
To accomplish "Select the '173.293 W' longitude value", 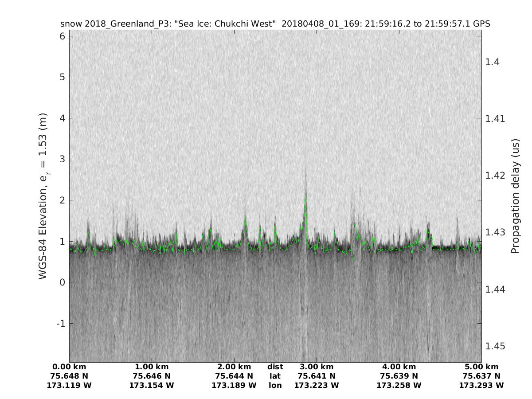I will coord(481,385).
